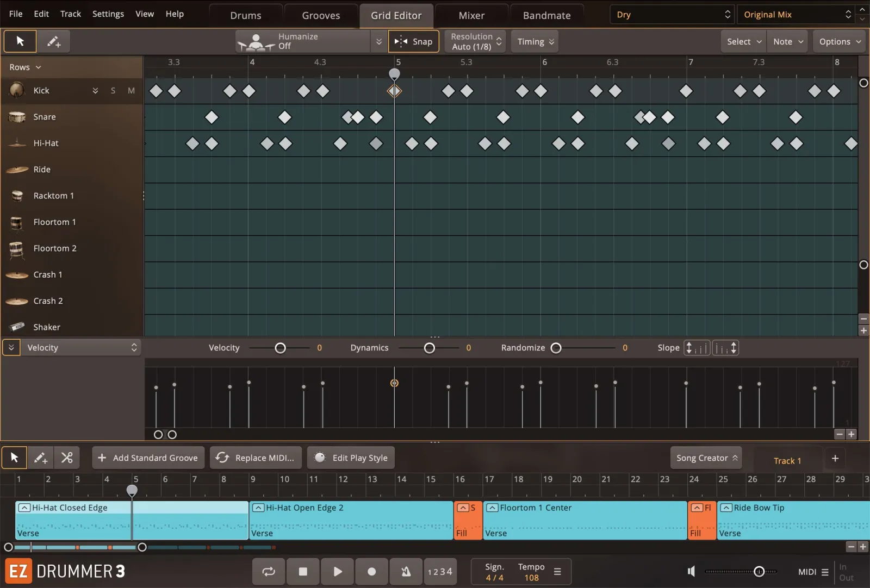Collapse the Hi-Hat Closed Edge block
The image size is (870, 588).
coord(24,508)
